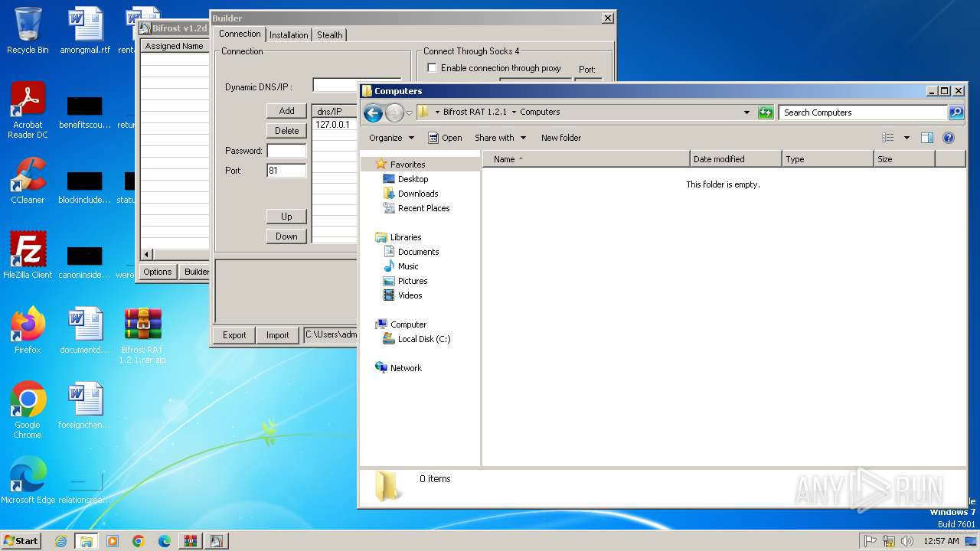The image size is (980, 551).
Task: Open Google Chrome desktop shortcut
Action: coord(28,410)
